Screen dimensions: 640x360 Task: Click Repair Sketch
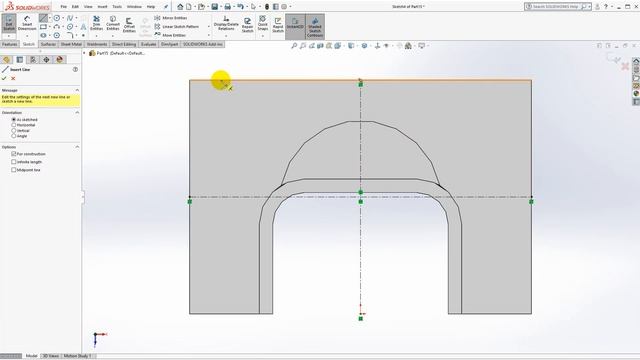coord(247,25)
